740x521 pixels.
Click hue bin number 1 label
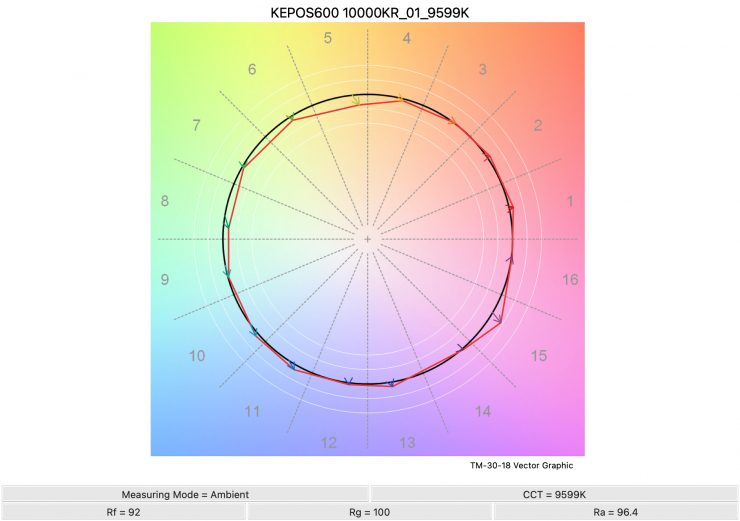570,201
